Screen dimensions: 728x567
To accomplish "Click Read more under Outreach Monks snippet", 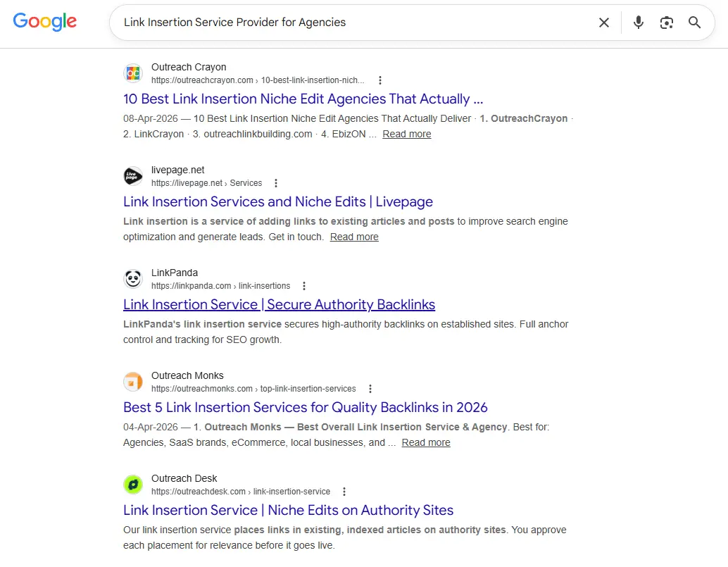I will pos(426,442).
